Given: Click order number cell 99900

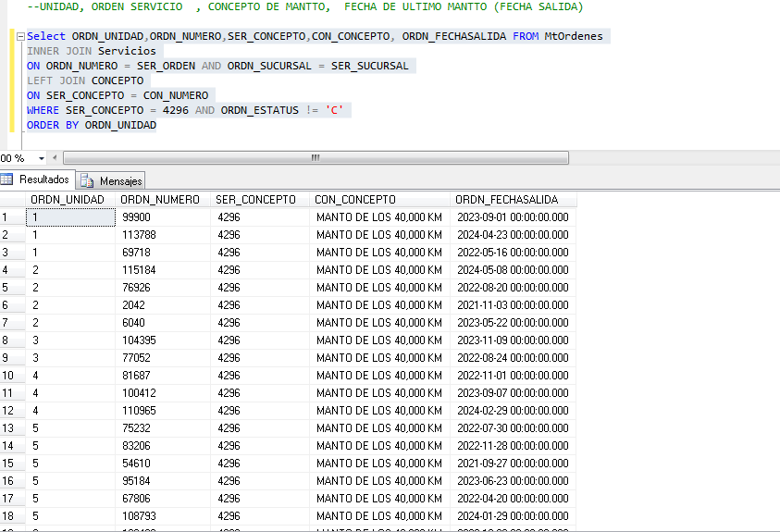Looking at the screenshot, I should click(163, 217).
